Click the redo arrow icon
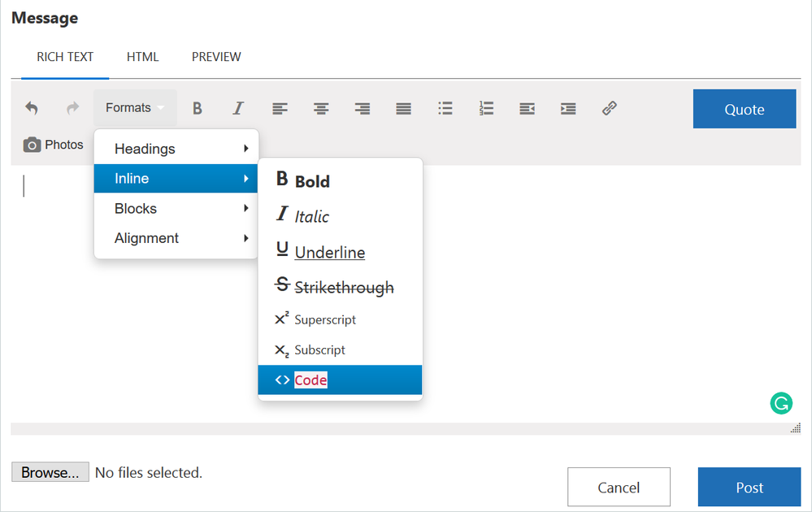The width and height of the screenshot is (812, 512). [72, 108]
